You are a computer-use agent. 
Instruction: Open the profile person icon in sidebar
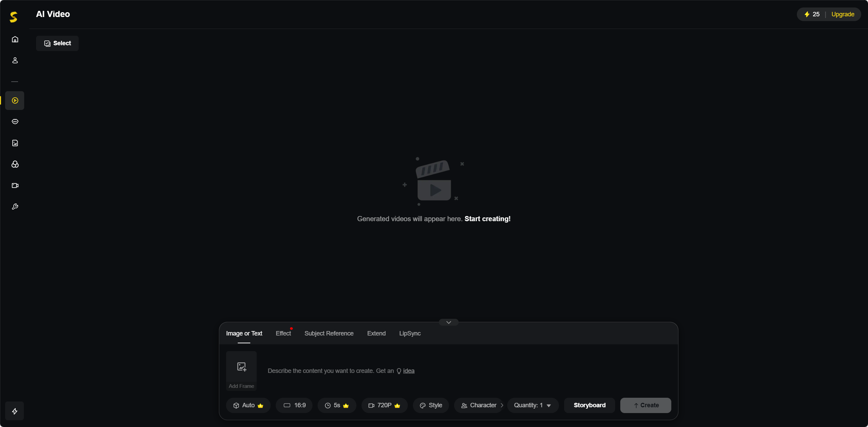point(15,61)
